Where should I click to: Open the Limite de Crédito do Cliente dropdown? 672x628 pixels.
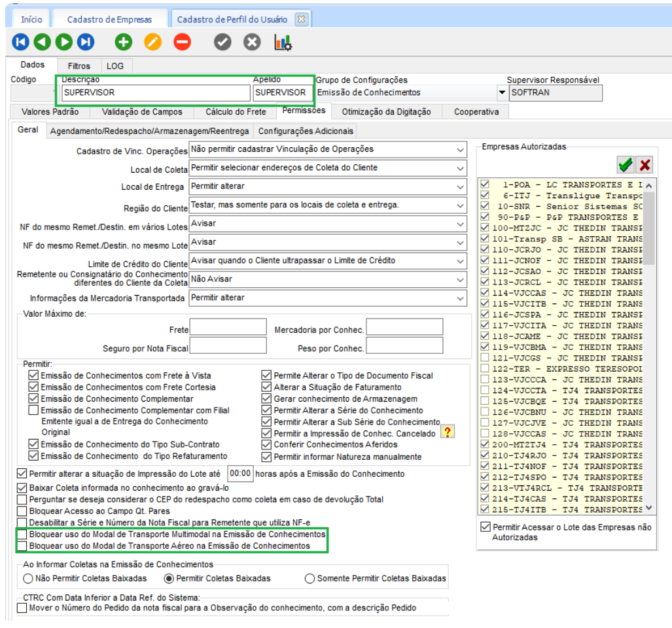tap(460, 260)
